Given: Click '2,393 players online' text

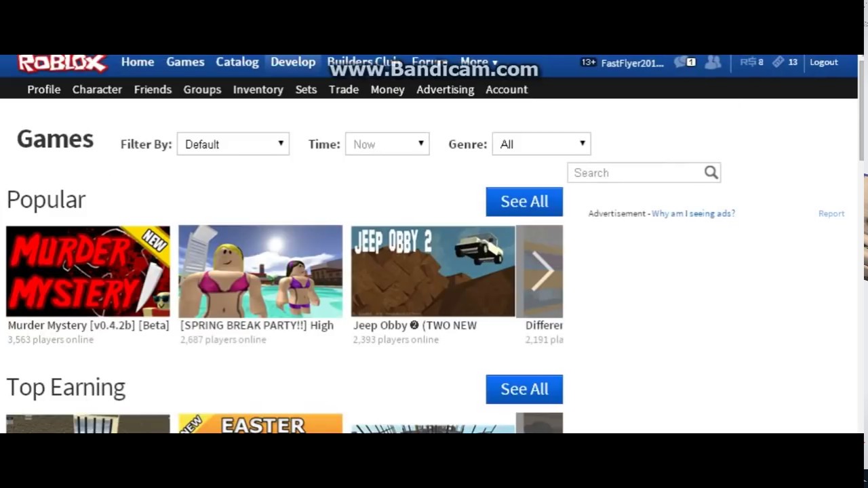Looking at the screenshot, I should [x=396, y=340].
